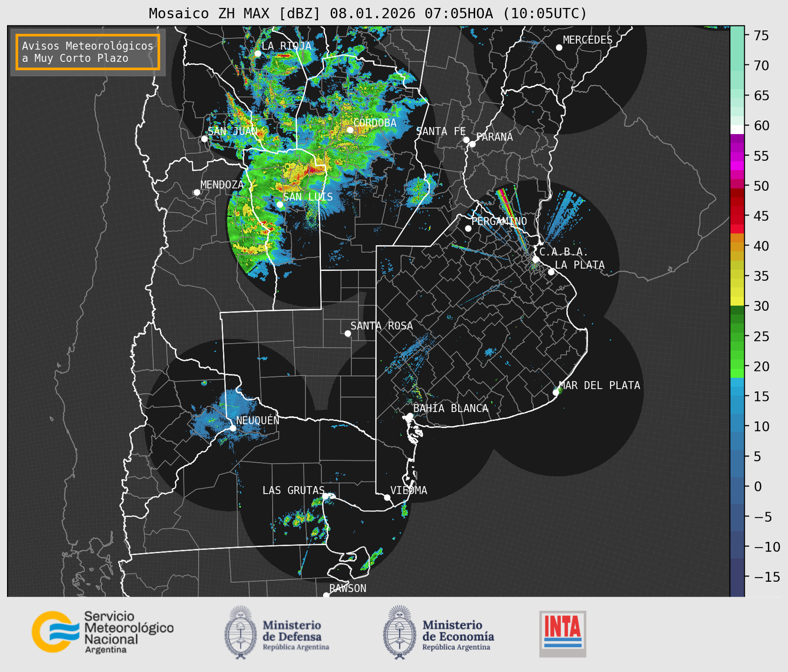Click the MAR DEL PLATA label
The image size is (788, 672).
599,385
